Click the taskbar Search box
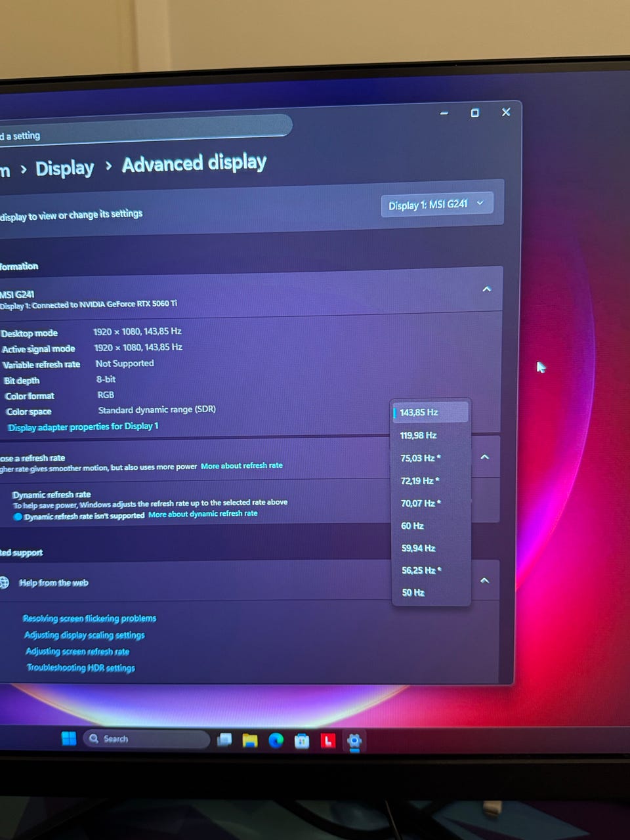The image size is (630, 840). (146, 739)
